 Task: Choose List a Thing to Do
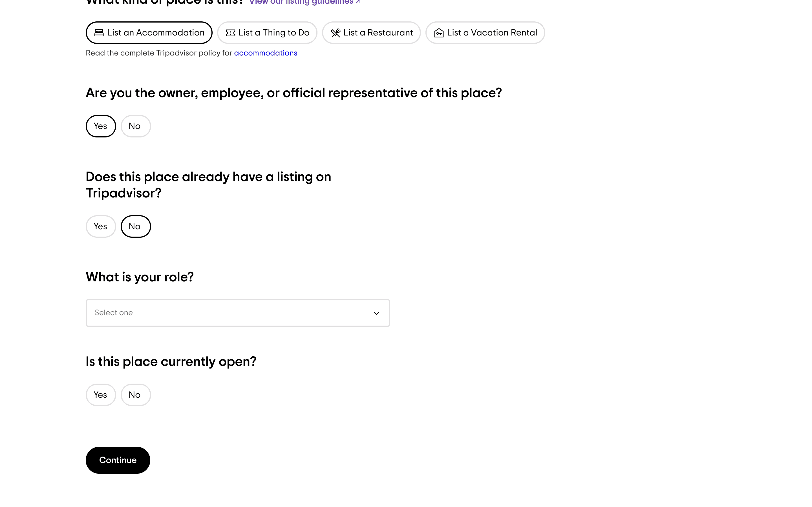pos(267,32)
